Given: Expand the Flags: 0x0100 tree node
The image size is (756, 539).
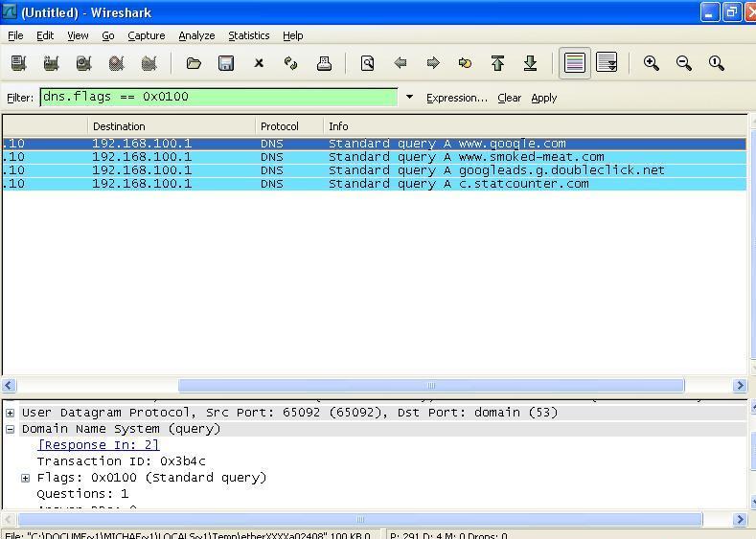Looking at the screenshot, I should coord(26,478).
